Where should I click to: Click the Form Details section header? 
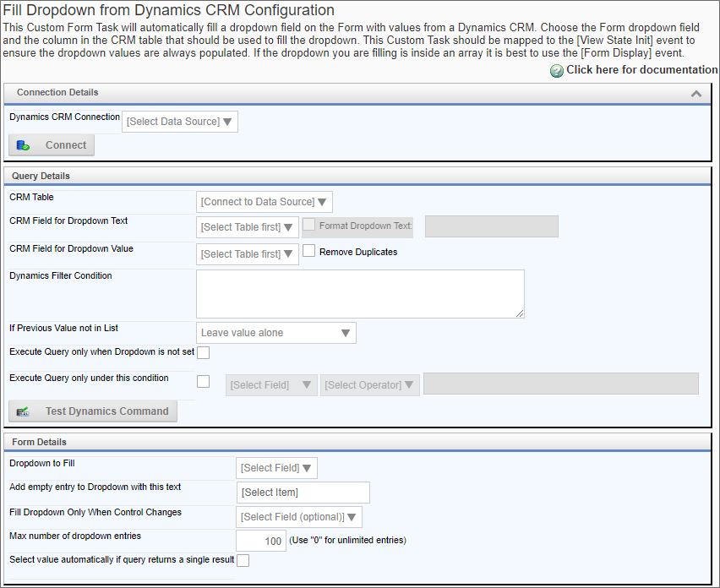(x=357, y=442)
